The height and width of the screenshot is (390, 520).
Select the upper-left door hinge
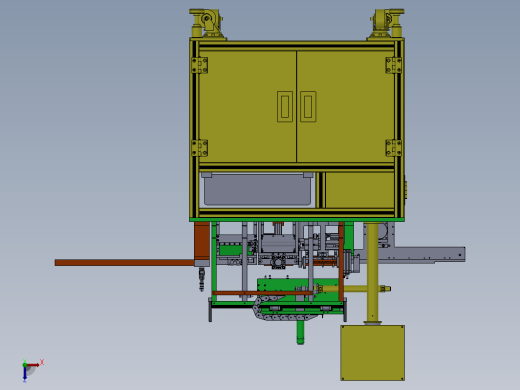pos(200,65)
